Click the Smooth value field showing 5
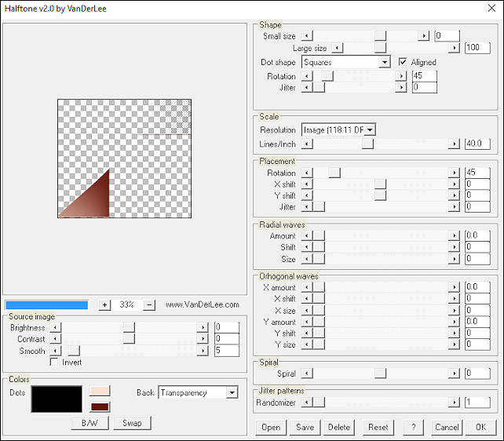Viewport: 504px width, 441px height. tap(227, 351)
